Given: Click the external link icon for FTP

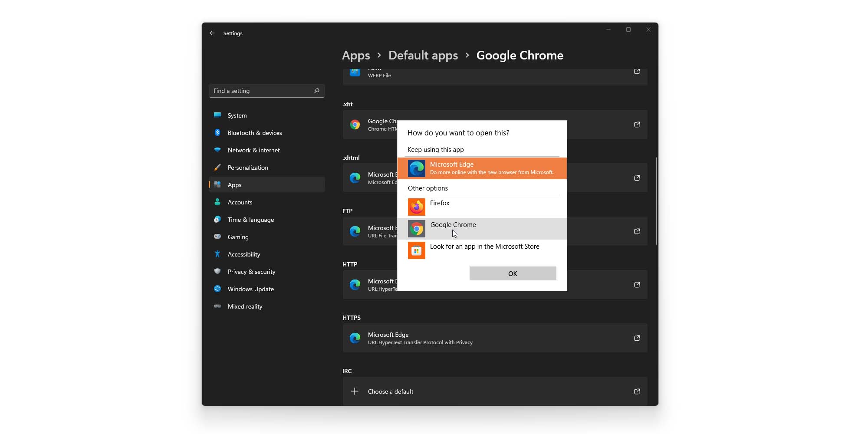Looking at the screenshot, I should pyautogui.click(x=637, y=231).
